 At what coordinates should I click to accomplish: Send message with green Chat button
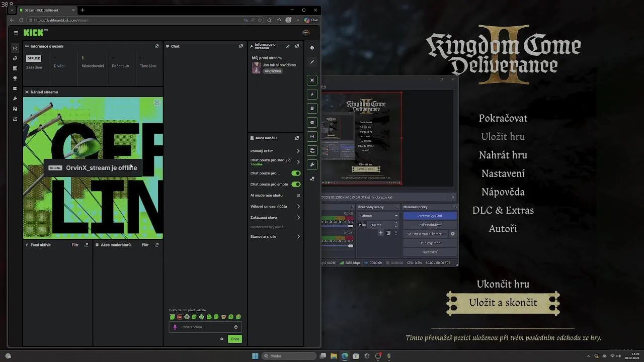[235, 339]
